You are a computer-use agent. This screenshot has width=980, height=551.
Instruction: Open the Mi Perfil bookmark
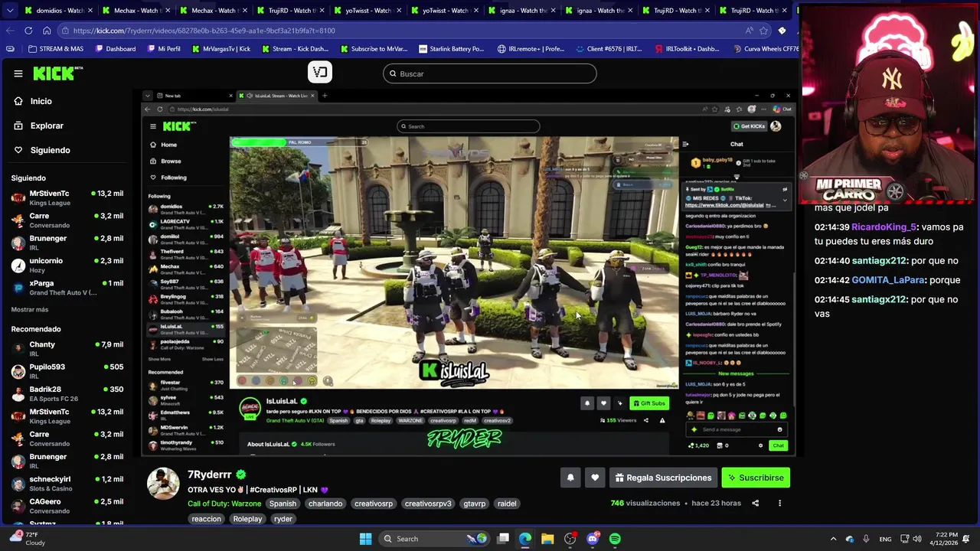[163, 49]
